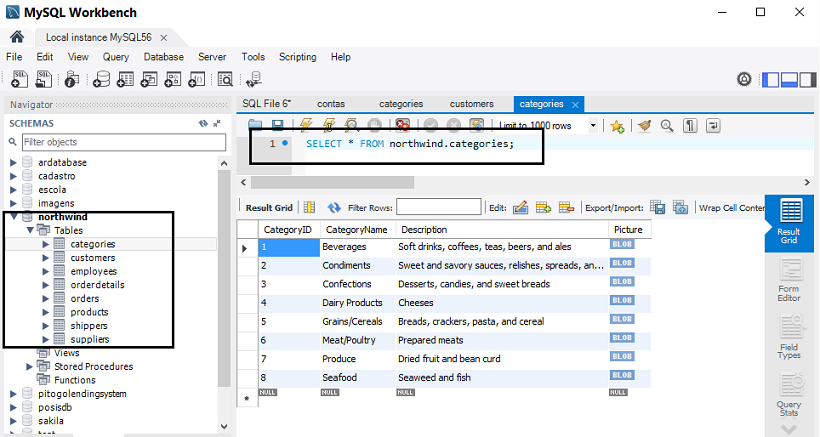Toggle the bottom output panel
Image resolution: width=820 pixels, height=437 pixels.
click(789, 79)
